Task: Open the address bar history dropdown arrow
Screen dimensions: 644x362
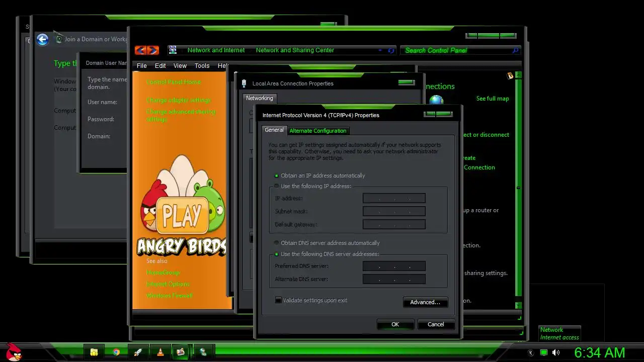Action: point(380,50)
